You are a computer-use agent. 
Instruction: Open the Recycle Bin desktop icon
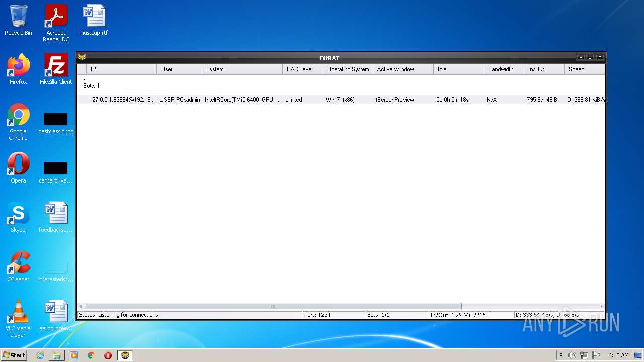(x=18, y=21)
